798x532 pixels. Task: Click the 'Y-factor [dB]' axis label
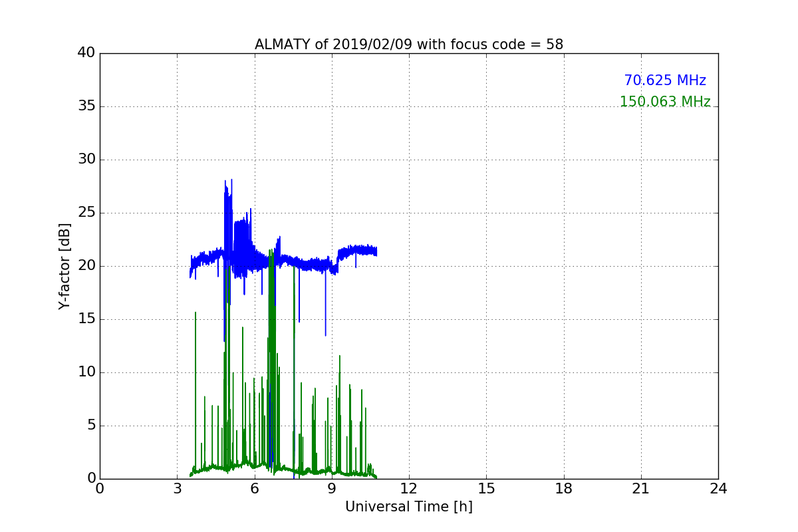point(64,266)
